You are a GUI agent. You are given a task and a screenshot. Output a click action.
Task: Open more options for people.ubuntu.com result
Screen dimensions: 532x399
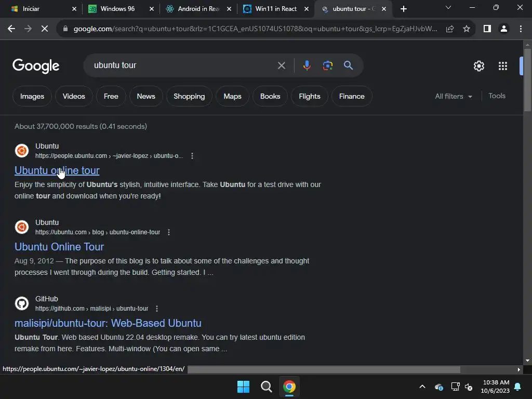[192, 156]
